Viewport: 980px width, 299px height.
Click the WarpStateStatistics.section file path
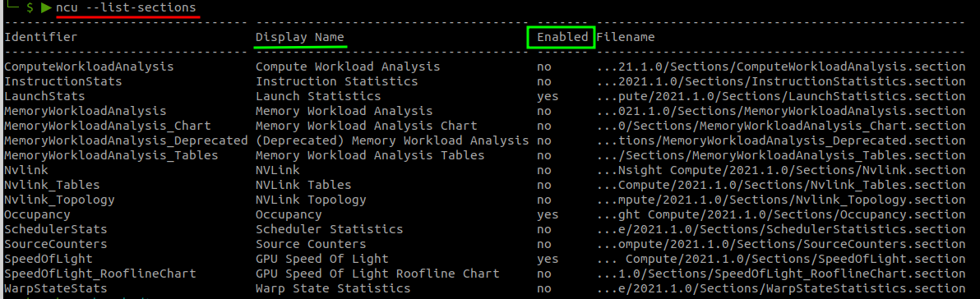coord(781,288)
